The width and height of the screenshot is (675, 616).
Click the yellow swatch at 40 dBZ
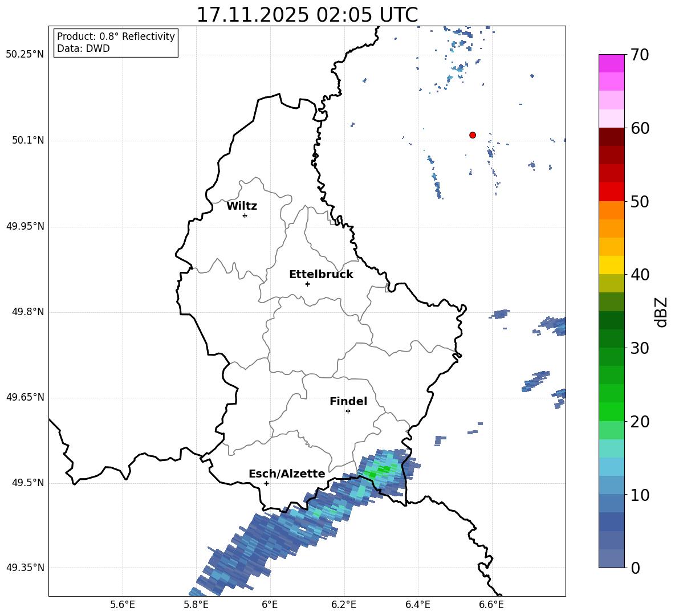612,266
